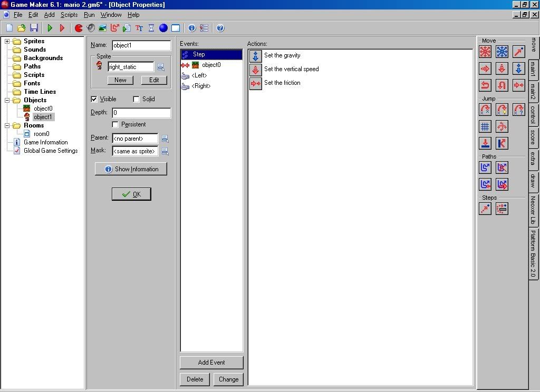Open the Parent object selection menu
The width and height of the screenshot is (540, 392).
(165, 139)
